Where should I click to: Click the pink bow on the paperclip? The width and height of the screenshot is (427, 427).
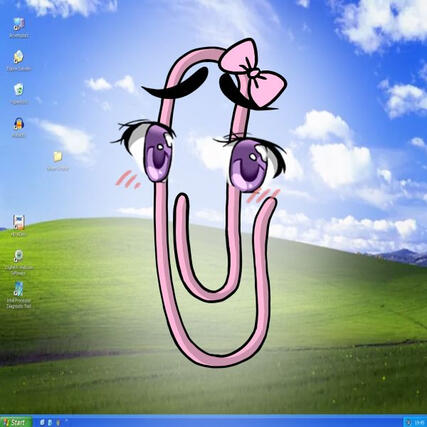point(253,73)
